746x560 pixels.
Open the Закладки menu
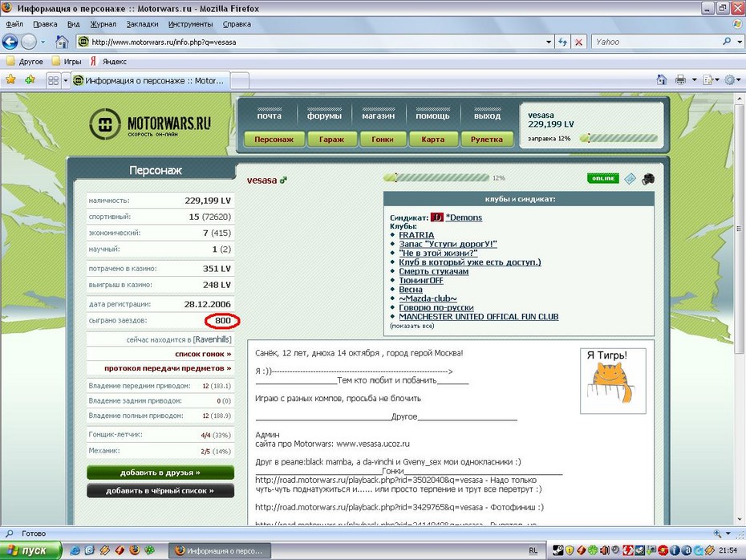pyautogui.click(x=142, y=24)
